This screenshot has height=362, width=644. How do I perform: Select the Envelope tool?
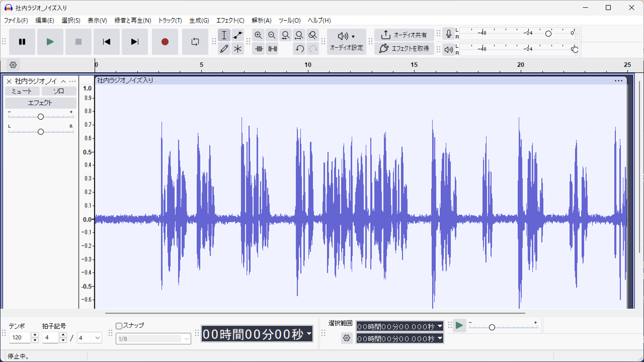coord(238,35)
